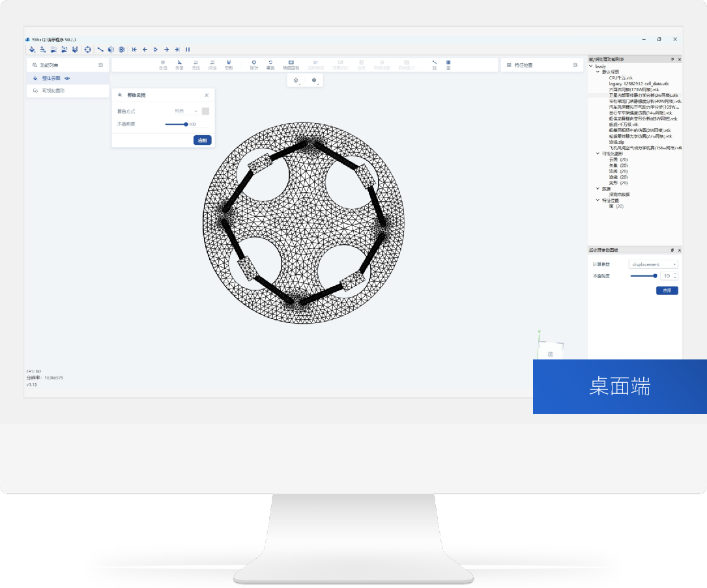707x588 pixels.
Task: Select 可视化图形 in the function list
Action: (x=53, y=91)
